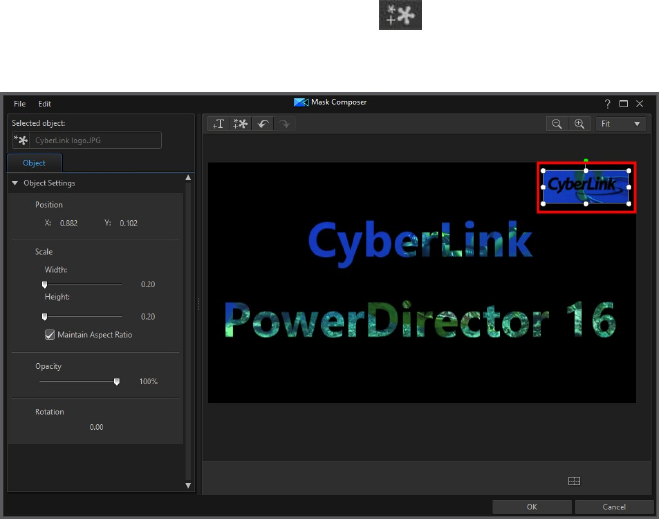Screen dimensions: 659x519
Task: Click the Cancel button
Action: point(614,507)
